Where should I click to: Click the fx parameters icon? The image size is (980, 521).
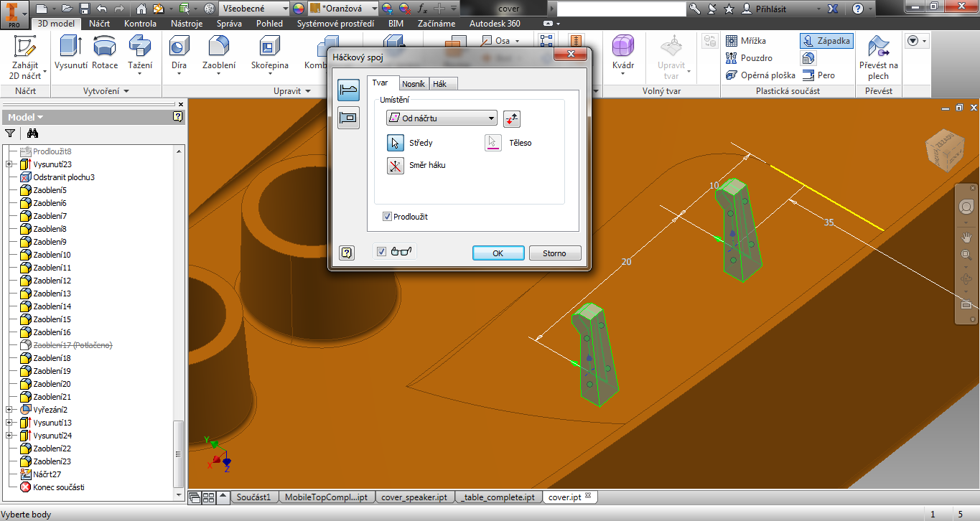click(x=421, y=9)
